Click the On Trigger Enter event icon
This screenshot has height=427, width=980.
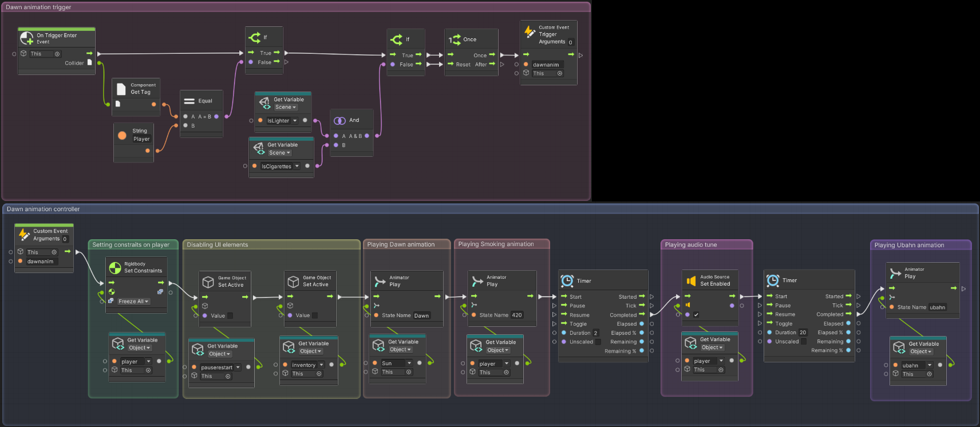point(27,38)
